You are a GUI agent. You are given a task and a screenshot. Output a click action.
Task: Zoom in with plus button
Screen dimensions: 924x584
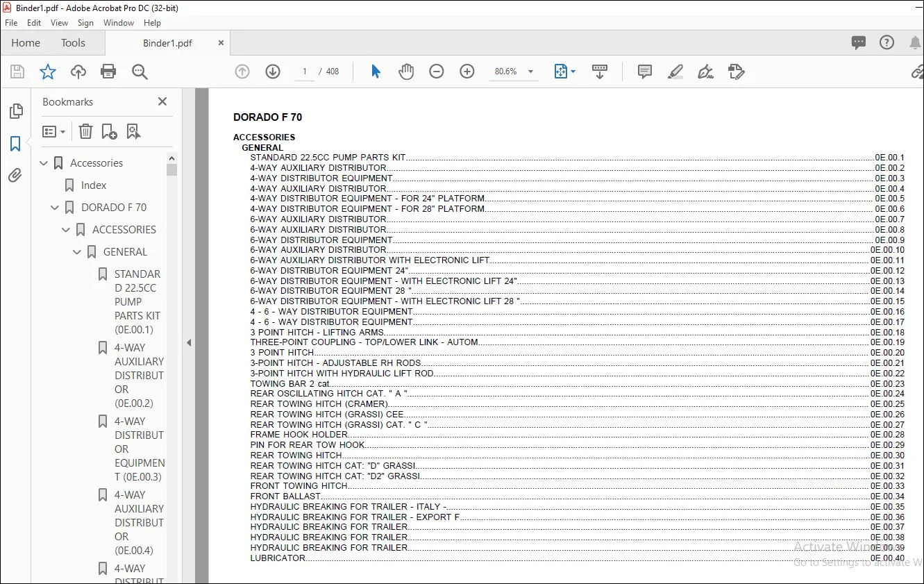point(467,72)
